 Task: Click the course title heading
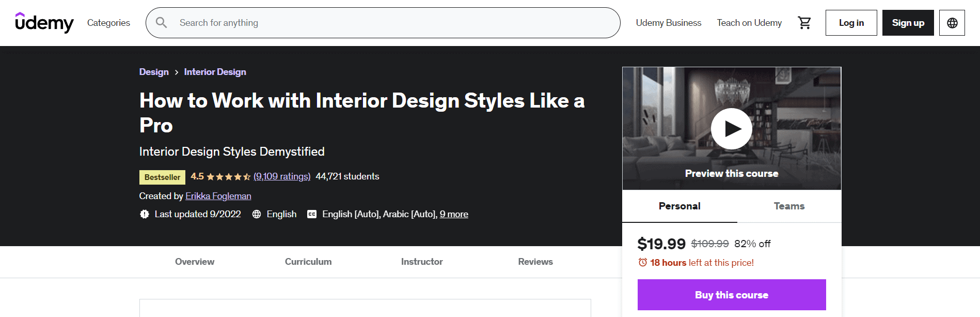click(362, 113)
